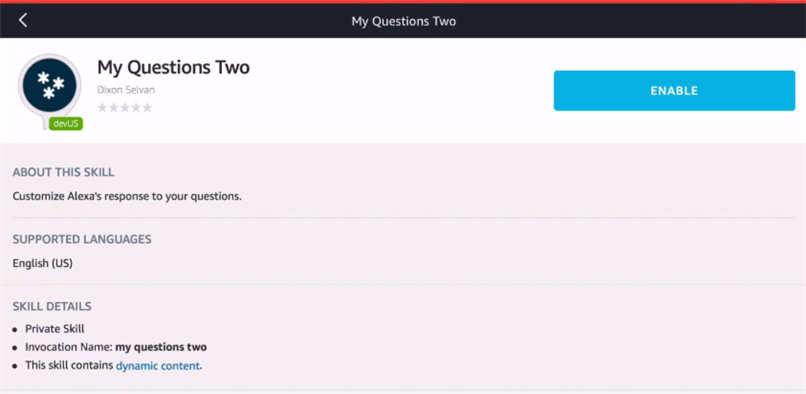
Task: Select the My Questions Two skill heading
Action: point(173,67)
